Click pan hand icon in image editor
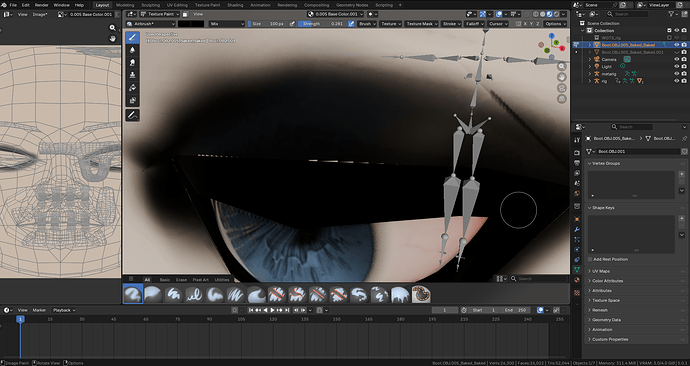The image size is (690, 366). click(x=113, y=38)
